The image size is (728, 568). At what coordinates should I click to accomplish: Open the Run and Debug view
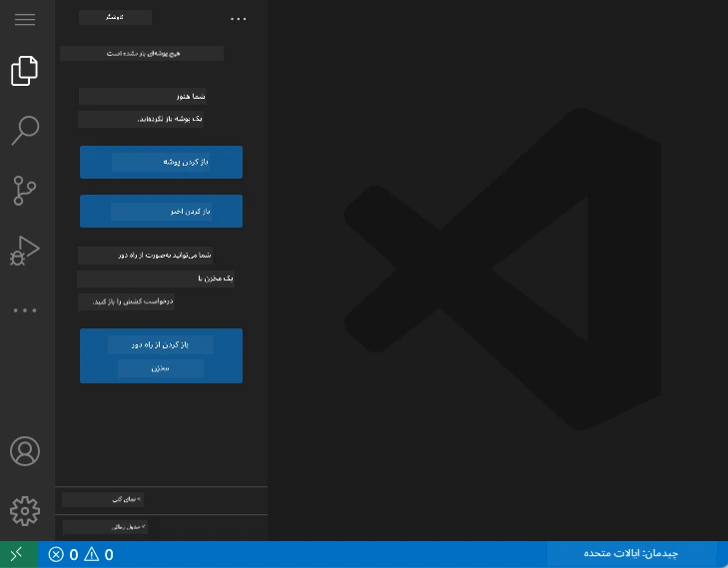coord(25,251)
